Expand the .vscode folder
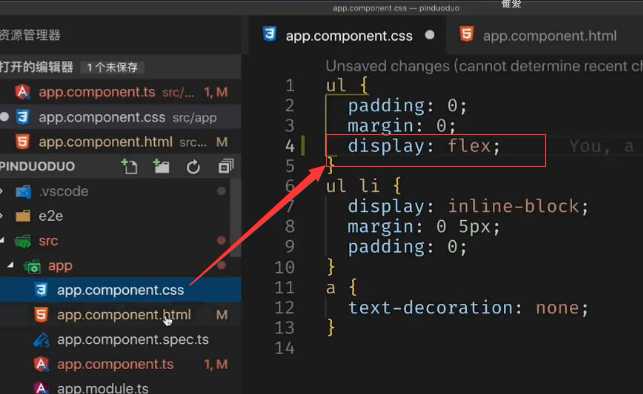 click(x=2, y=191)
